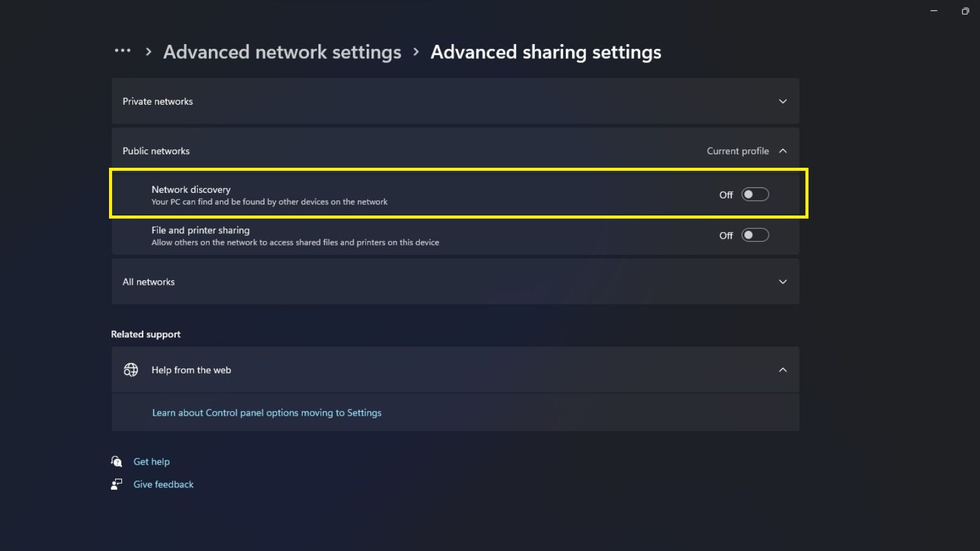Click the Get help question-mark icon
This screenshot has width=980, height=551.
(x=116, y=461)
